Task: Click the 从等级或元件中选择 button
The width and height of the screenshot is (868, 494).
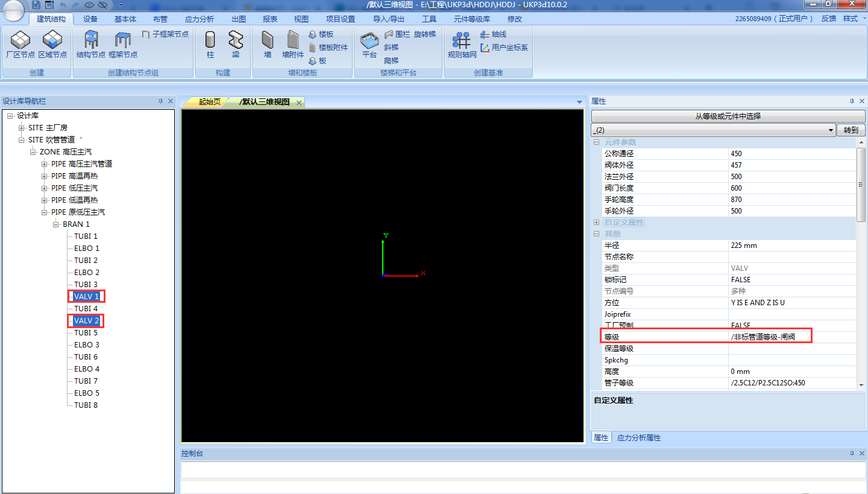Action: (x=728, y=116)
